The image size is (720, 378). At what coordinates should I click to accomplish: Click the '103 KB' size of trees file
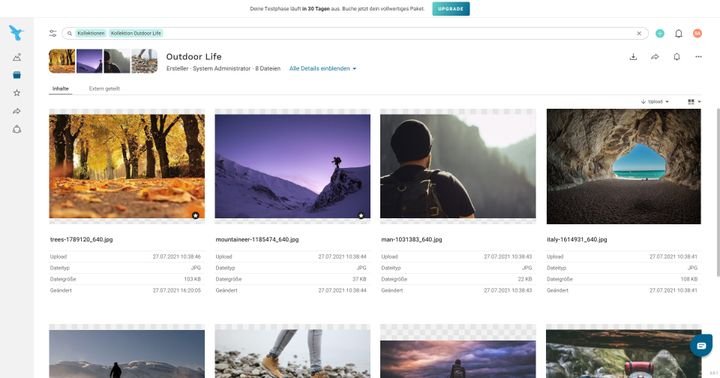192,279
